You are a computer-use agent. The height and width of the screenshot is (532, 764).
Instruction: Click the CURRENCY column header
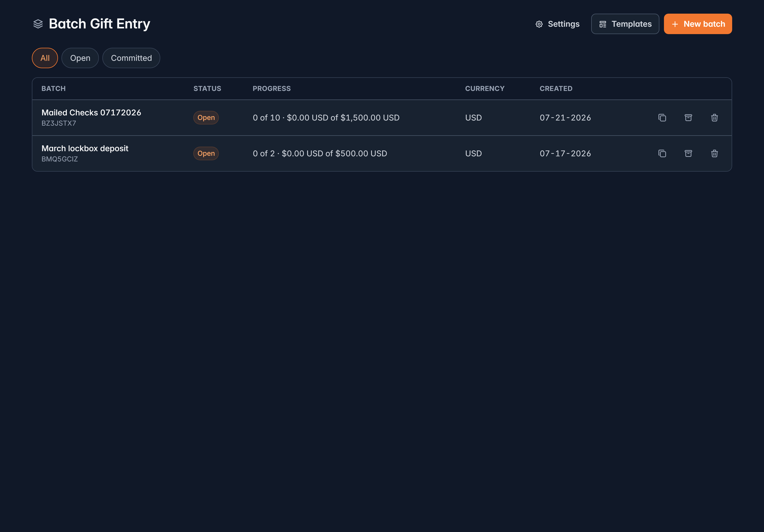[485, 88]
